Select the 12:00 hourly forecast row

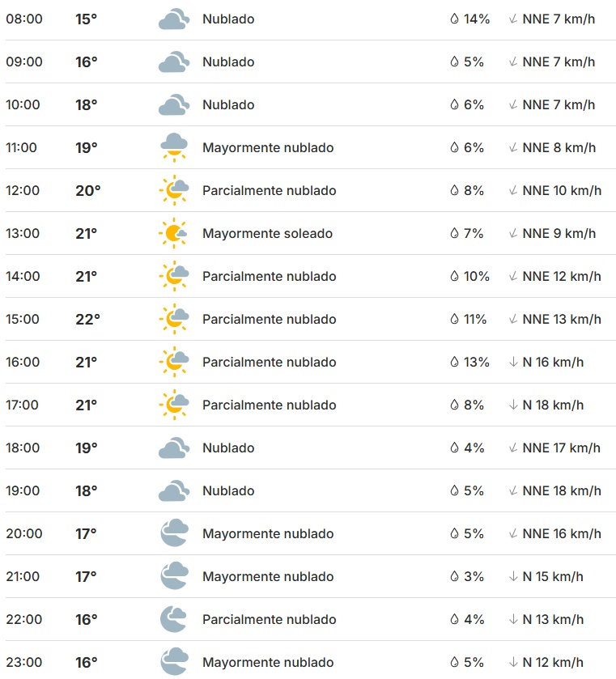click(x=308, y=190)
